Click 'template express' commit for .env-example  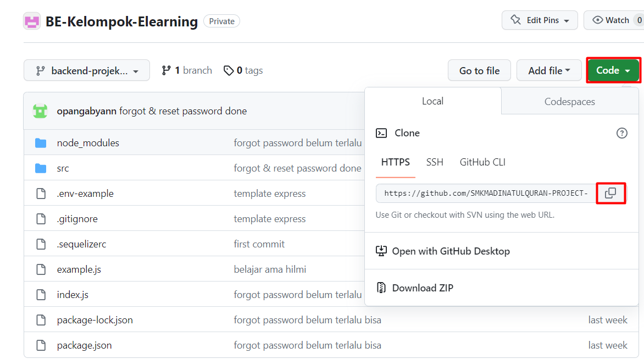pyautogui.click(x=270, y=194)
